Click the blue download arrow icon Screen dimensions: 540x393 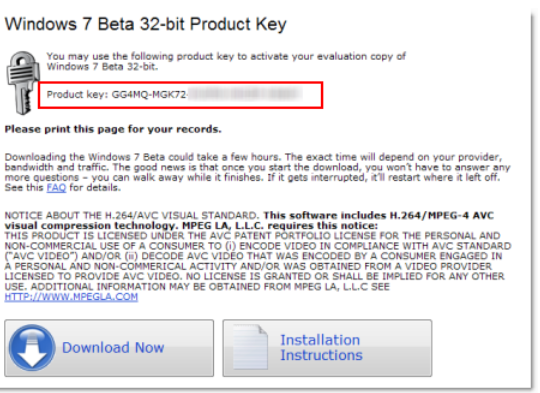pos(32,348)
